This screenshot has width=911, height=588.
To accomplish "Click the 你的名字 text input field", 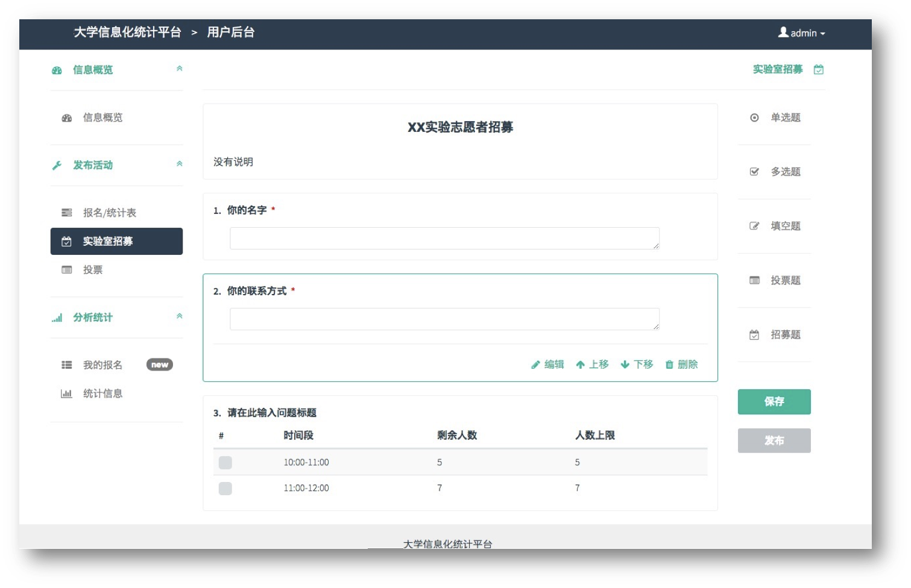I will 444,239.
